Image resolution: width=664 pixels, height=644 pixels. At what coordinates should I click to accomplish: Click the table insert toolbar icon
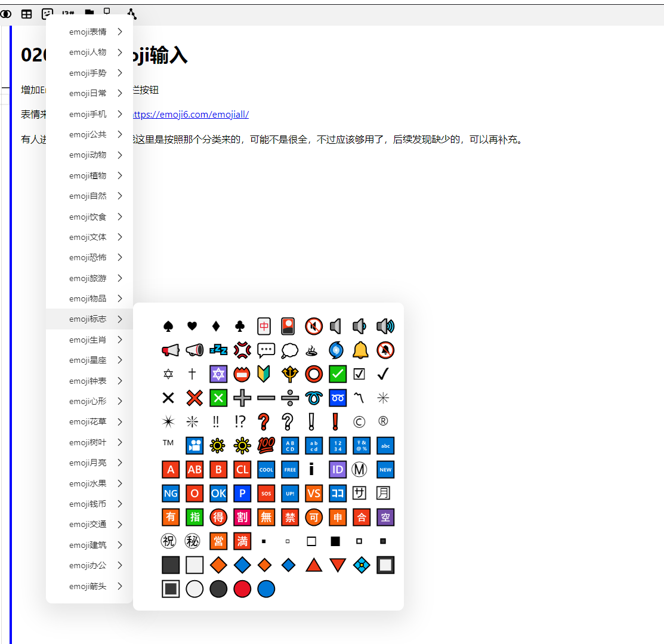click(x=26, y=14)
